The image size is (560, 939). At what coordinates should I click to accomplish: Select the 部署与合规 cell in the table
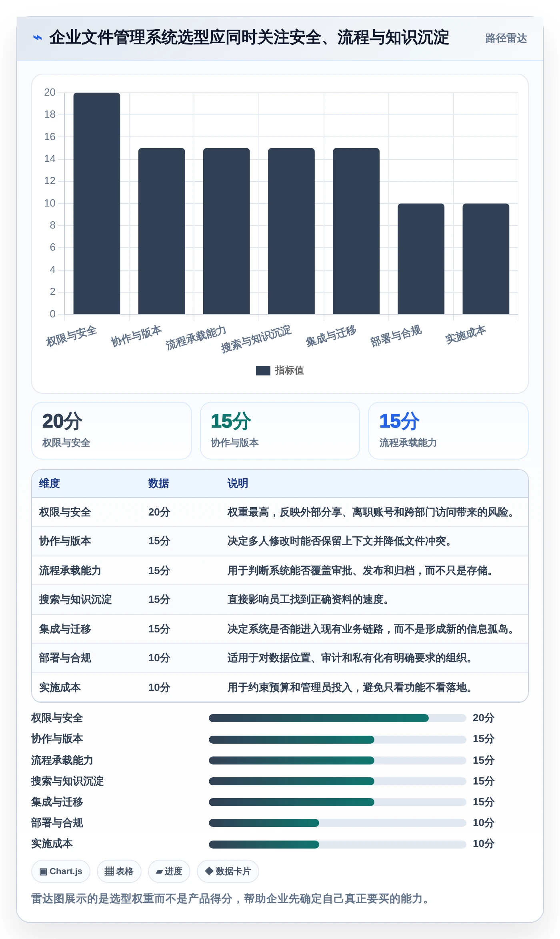click(65, 658)
